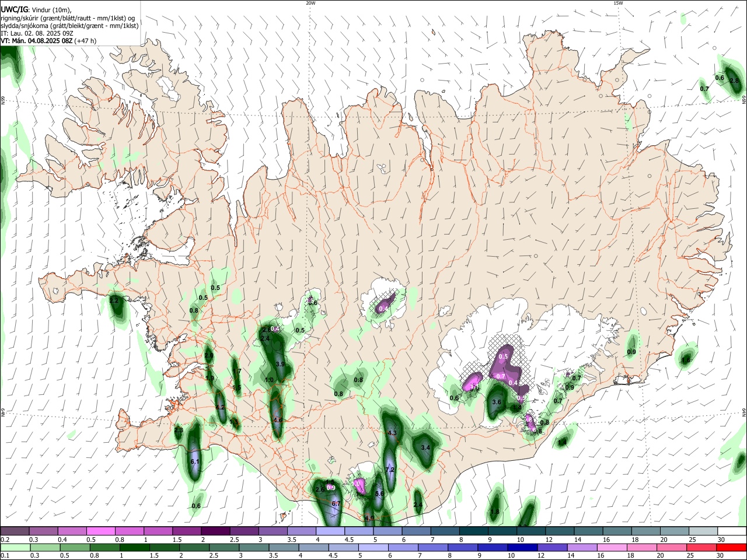Click the '6.7' precipitation value on the south coast
The height and width of the screenshot is (560, 747).
click(336, 503)
